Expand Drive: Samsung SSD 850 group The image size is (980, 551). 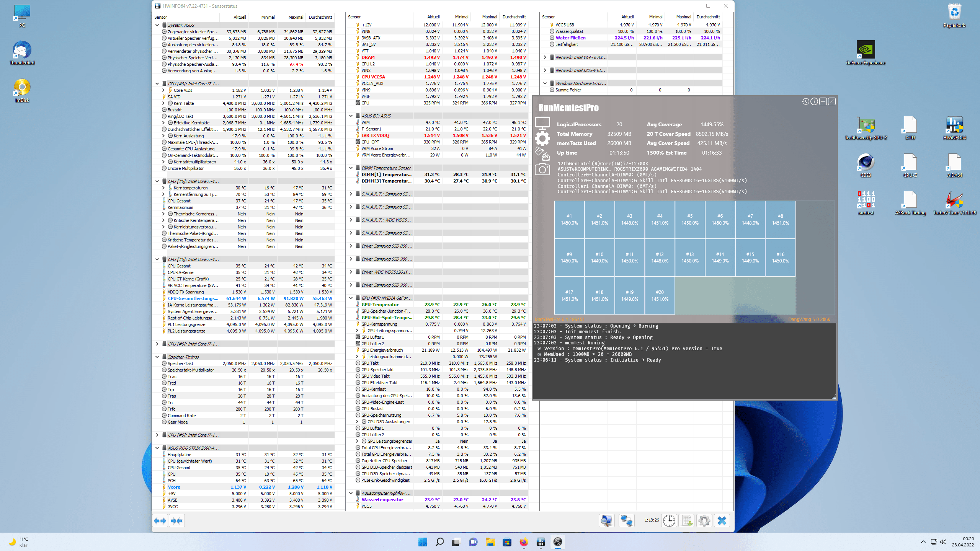pyautogui.click(x=351, y=246)
